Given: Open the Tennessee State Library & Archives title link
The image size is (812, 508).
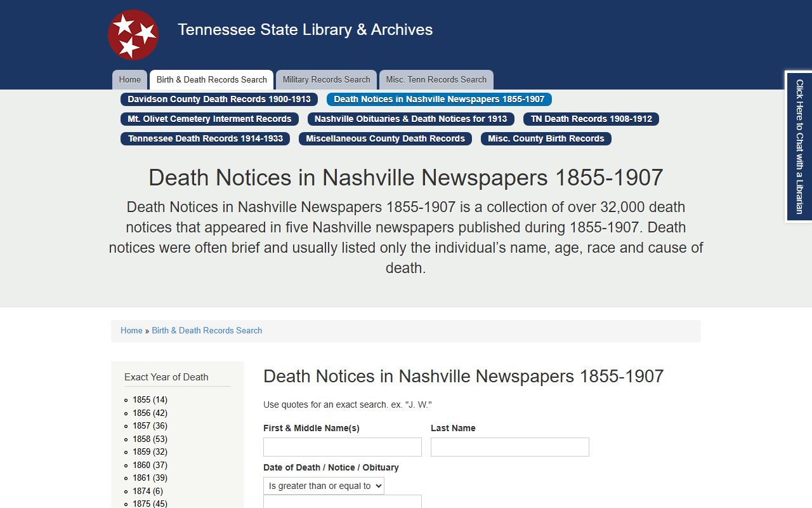Looking at the screenshot, I should 305,30.
